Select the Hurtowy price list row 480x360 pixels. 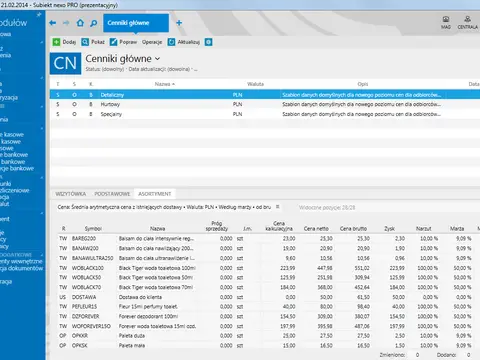(x=265, y=104)
